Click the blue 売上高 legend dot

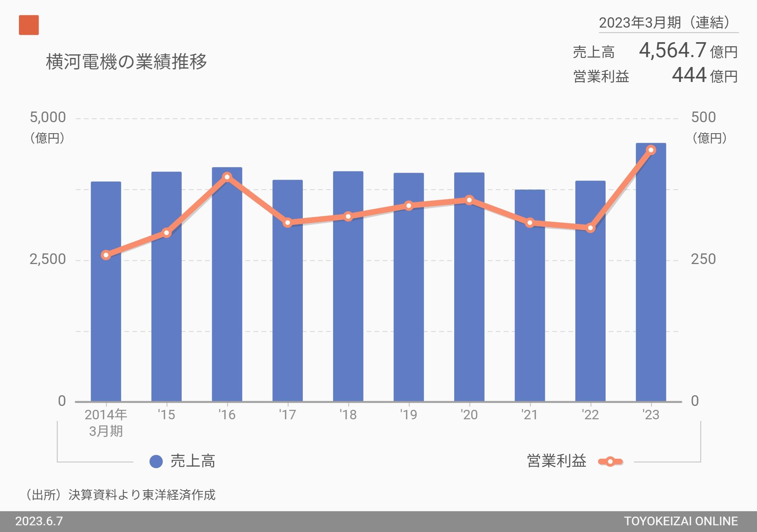click(x=156, y=461)
